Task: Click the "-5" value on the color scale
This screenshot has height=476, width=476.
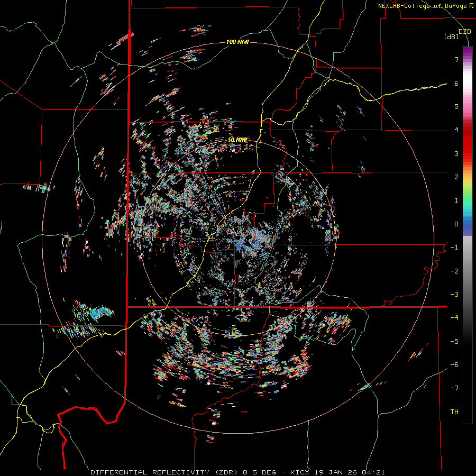Action: pos(454,342)
